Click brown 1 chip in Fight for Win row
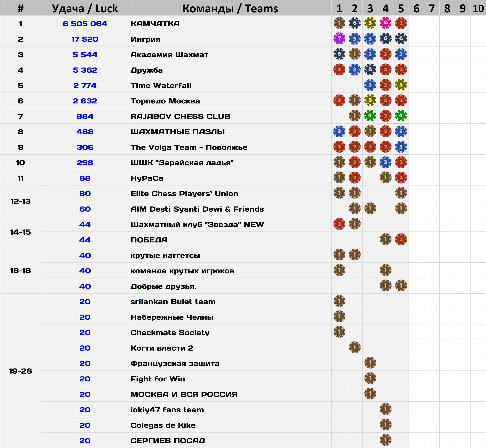This screenshot has height=448, width=486. [x=370, y=378]
